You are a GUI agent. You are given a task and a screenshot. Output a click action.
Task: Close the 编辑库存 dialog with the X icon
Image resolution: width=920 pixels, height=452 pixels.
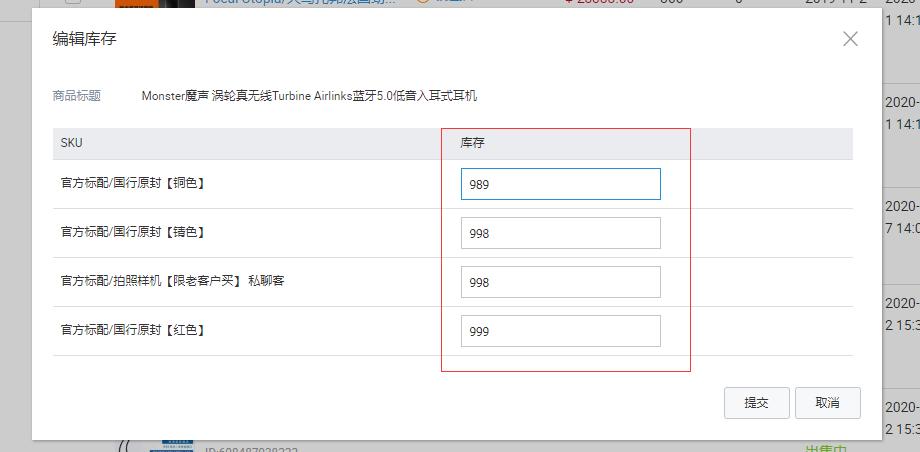pyautogui.click(x=850, y=39)
